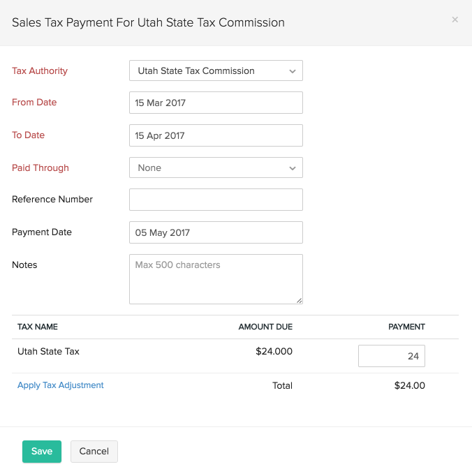The height and width of the screenshot is (476, 472).
Task: Click the Total payment amount $24.00
Action: point(409,385)
